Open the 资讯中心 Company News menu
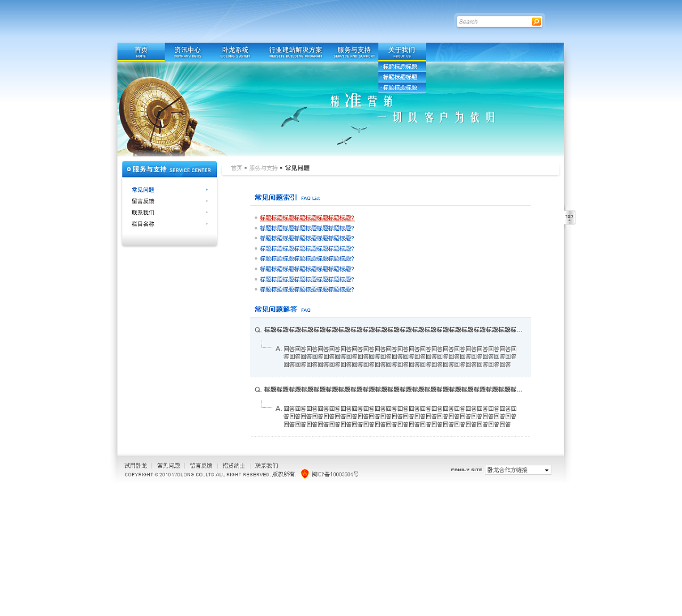Image resolution: width=682 pixels, height=616 pixels. (x=188, y=52)
